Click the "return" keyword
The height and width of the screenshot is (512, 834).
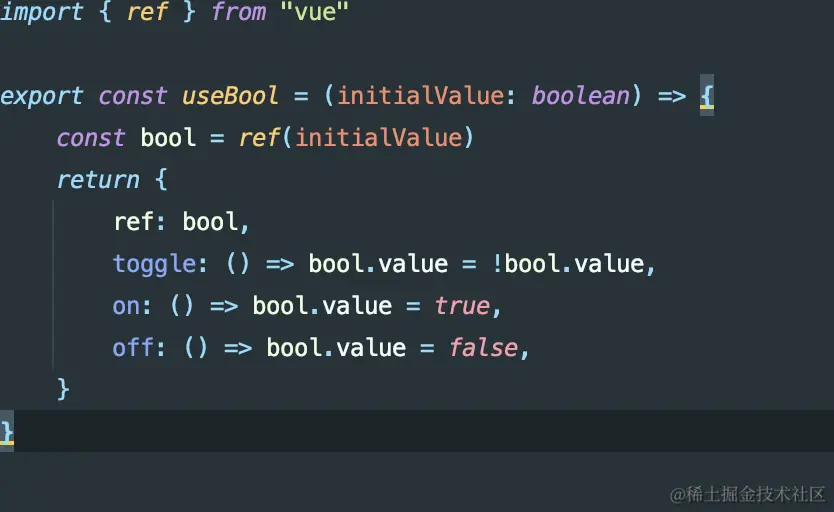point(98,180)
